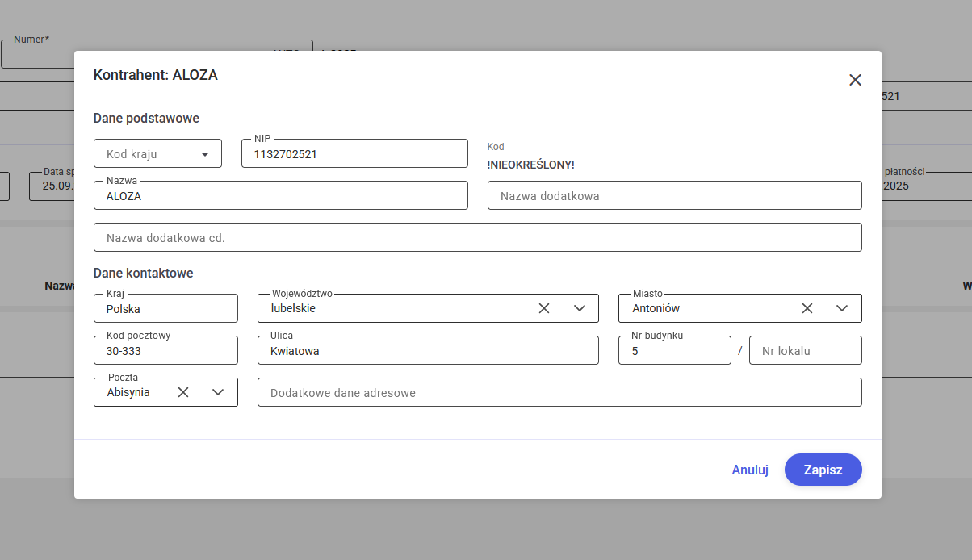This screenshot has width=972, height=560.
Task: Select the Nr budynku field
Action: tap(674, 350)
